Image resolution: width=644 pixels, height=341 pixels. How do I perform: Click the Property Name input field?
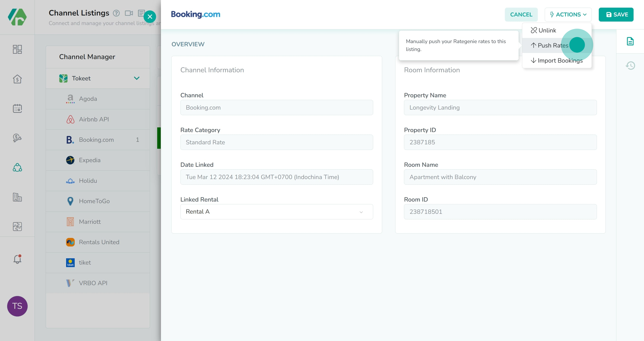pyautogui.click(x=500, y=107)
